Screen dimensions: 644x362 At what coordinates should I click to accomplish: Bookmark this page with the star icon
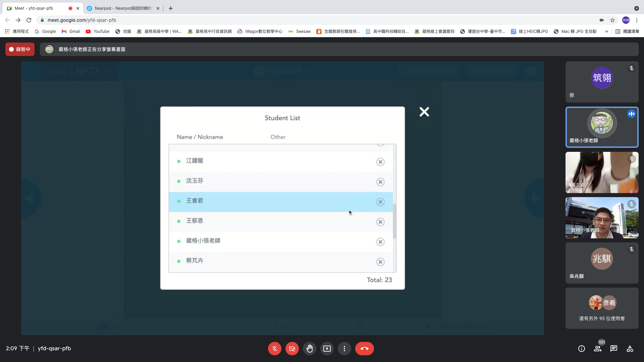click(612, 20)
